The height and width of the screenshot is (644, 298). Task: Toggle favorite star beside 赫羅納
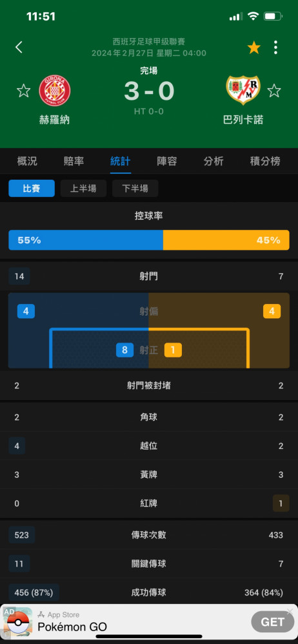pyautogui.click(x=23, y=90)
